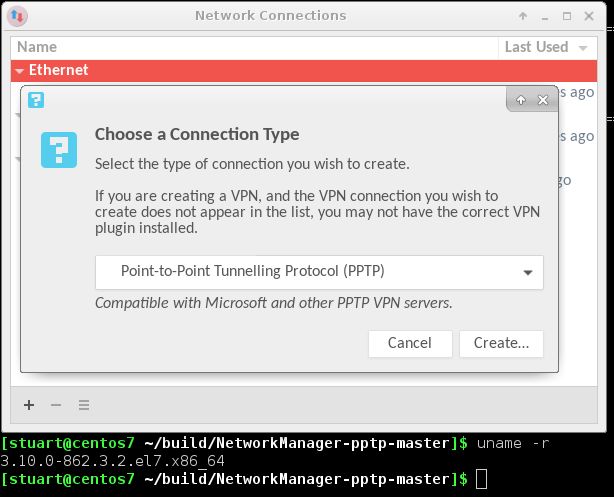Click the Network Connections title text
This screenshot has width=614, height=497.
[x=271, y=16]
